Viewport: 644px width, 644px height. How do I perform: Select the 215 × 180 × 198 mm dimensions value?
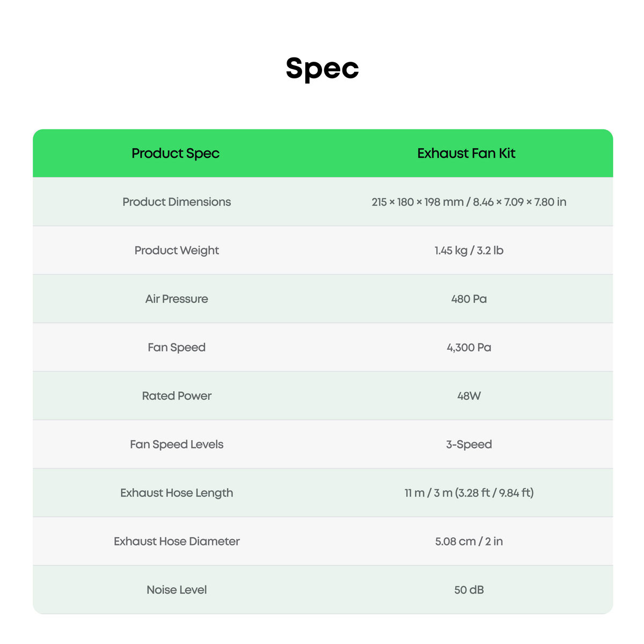[469, 202]
